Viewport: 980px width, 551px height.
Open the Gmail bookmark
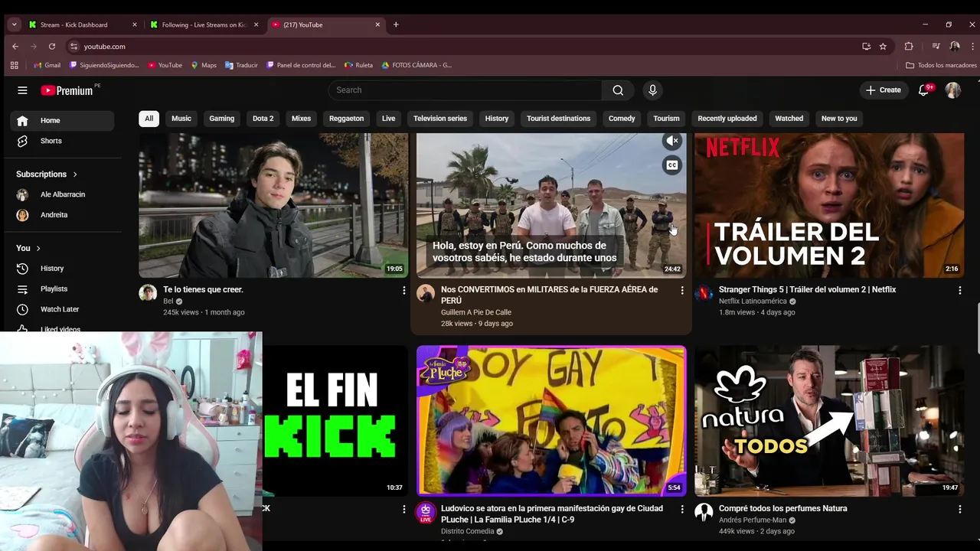47,65
